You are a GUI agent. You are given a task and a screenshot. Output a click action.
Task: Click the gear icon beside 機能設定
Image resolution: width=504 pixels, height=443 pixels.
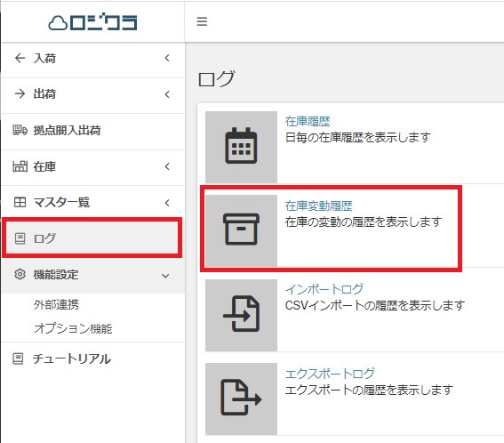click(x=20, y=274)
